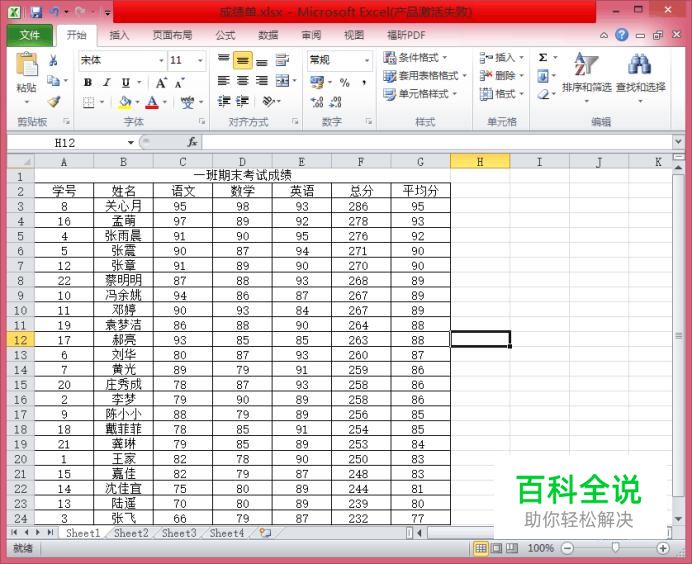Switch to the Sheet2 worksheet tab
Screen dimensions: 692x564
(131, 533)
